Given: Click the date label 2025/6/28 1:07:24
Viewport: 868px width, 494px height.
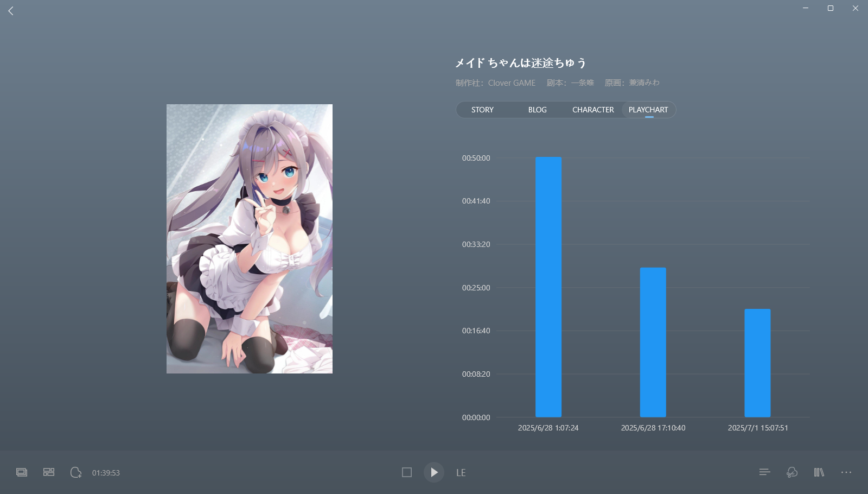Looking at the screenshot, I should (548, 428).
